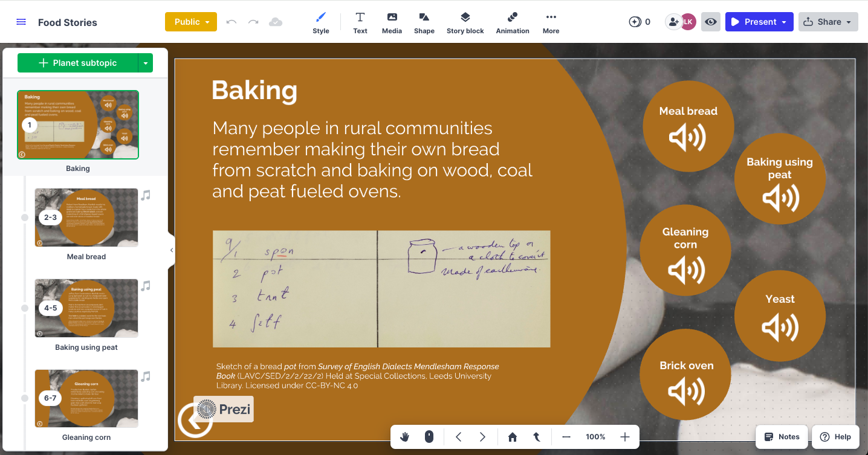Select the handwritten notebook sketch image

click(x=381, y=289)
